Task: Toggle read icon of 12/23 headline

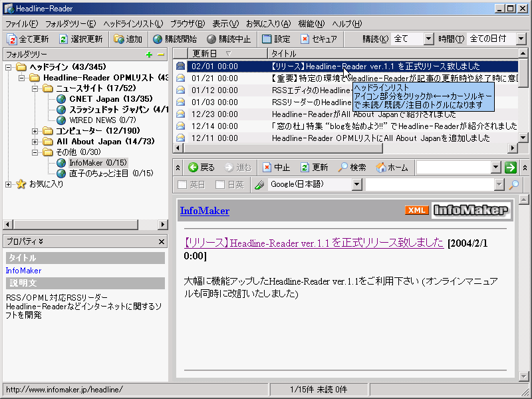Action: [x=180, y=114]
